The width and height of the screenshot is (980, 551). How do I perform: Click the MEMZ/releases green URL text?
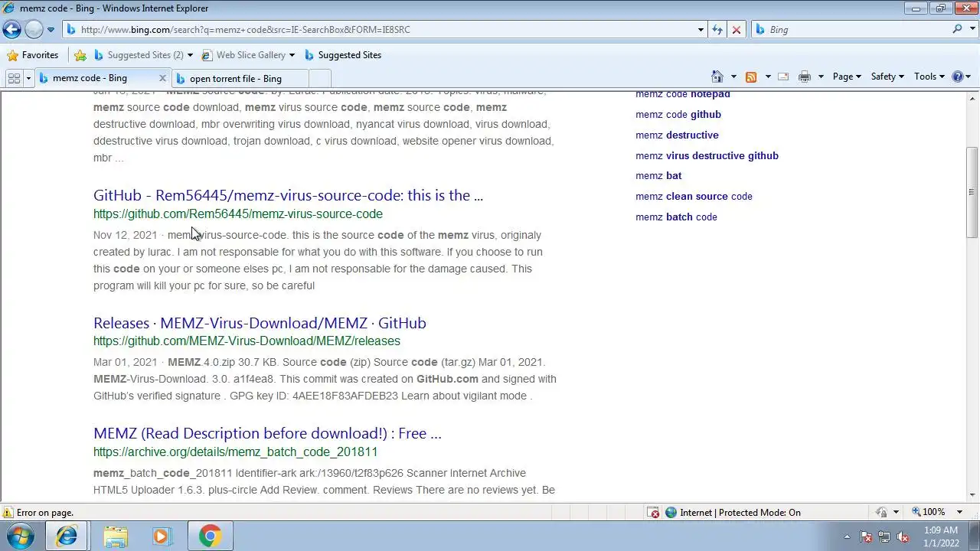(247, 341)
